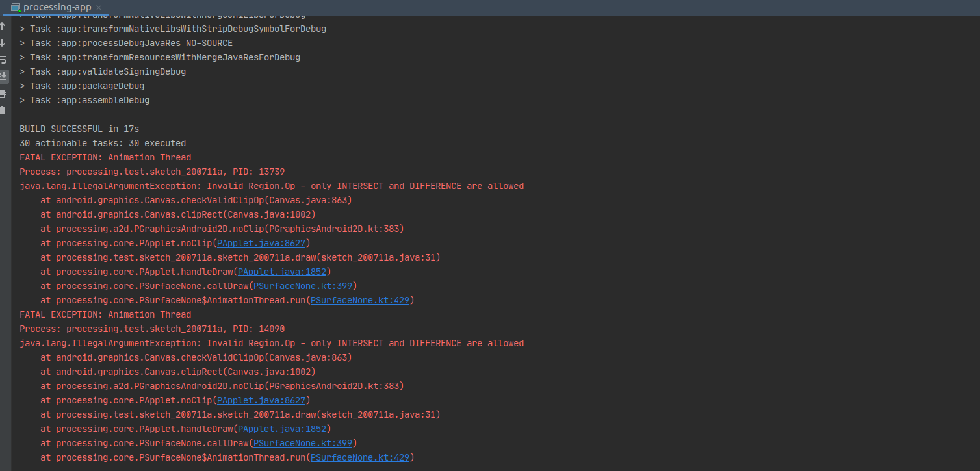
Task: Select the Up the Stack Trace icon
Action: point(4,26)
